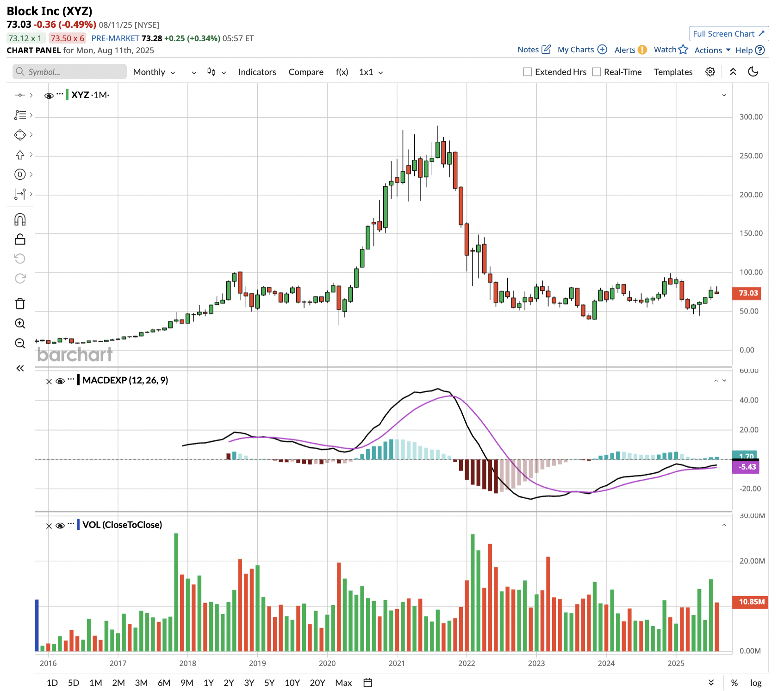Screen dimensions: 784x691
Task: Open the circled-number marker tool
Action: pos(20,174)
